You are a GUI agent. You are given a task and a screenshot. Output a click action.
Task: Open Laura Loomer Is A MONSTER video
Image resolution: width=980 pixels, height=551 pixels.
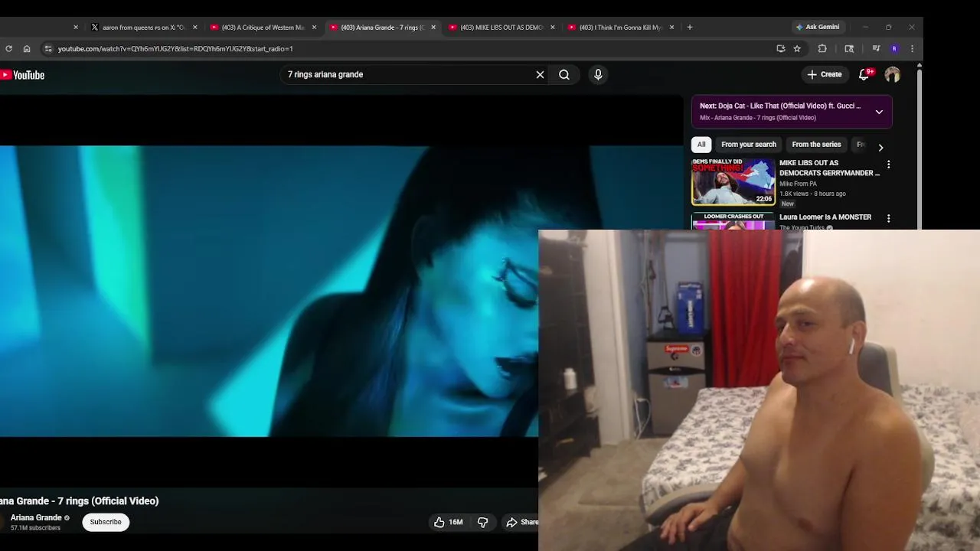(825, 217)
